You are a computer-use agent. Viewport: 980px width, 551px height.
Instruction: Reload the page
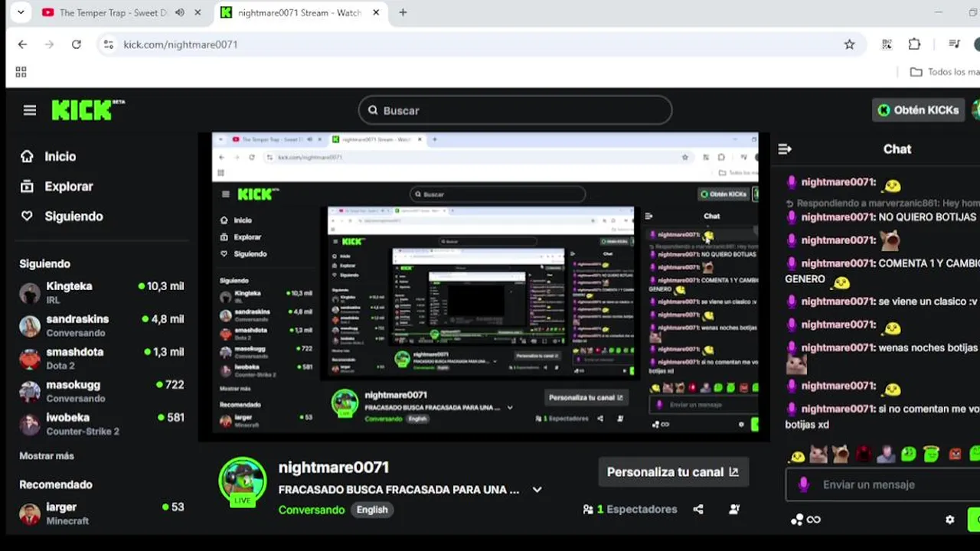coord(77,44)
